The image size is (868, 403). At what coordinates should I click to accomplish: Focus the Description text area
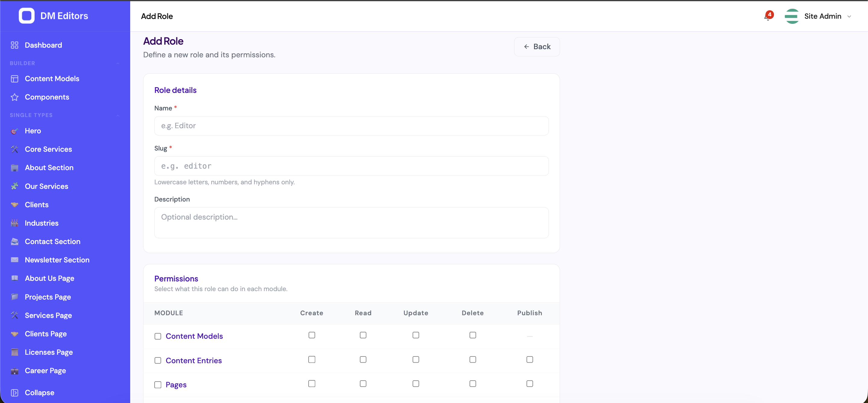(351, 223)
